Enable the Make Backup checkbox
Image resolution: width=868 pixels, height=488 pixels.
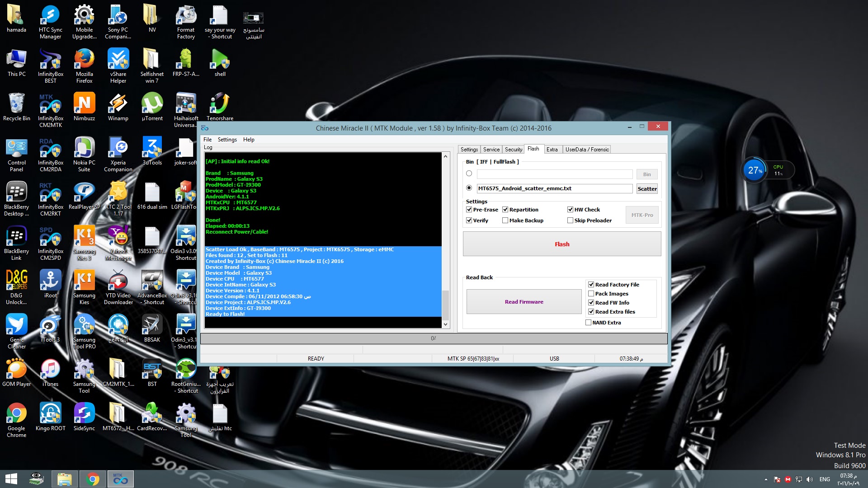pos(505,221)
